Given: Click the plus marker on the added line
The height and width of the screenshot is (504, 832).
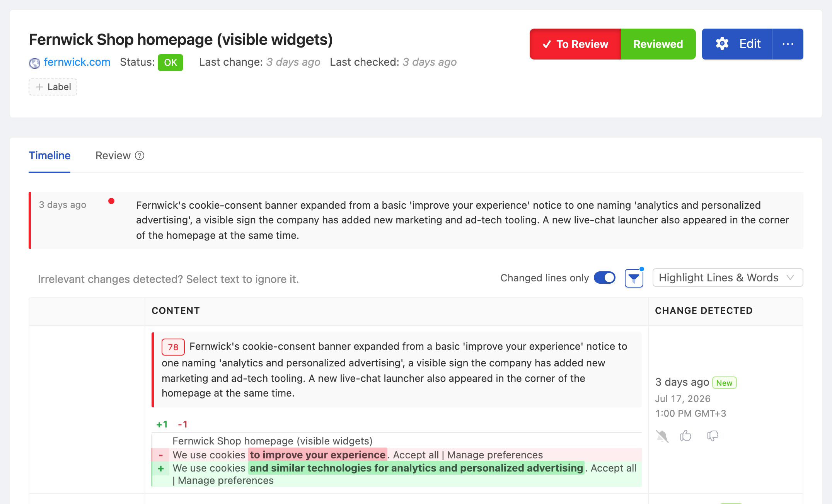Looking at the screenshot, I should pos(161,468).
